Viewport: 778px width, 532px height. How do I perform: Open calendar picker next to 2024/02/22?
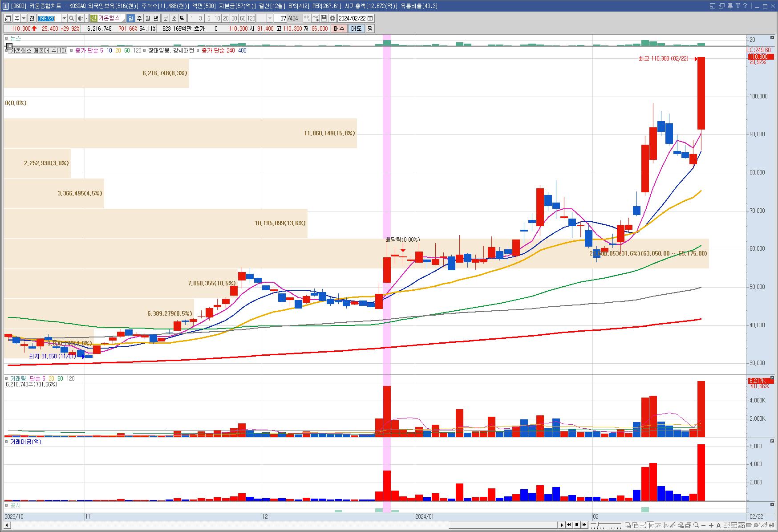370,18
